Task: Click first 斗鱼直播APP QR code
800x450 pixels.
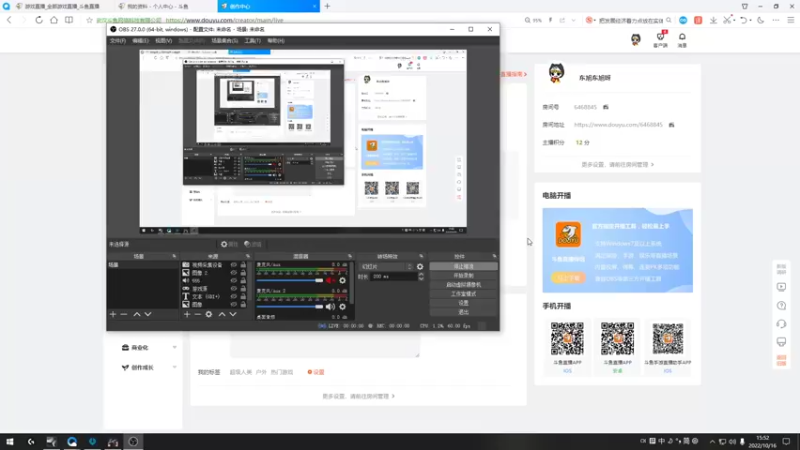Action: (x=567, y=338)
